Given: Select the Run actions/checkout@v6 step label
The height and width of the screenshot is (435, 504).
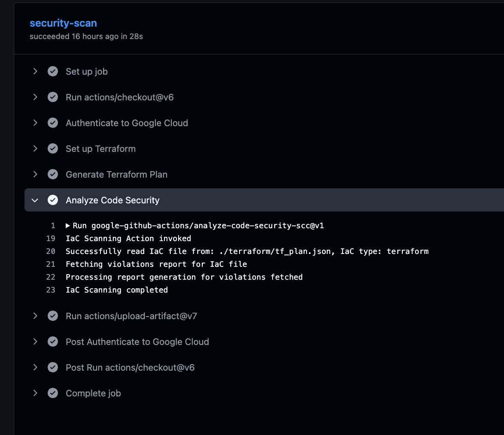Looking at the screenshot, I should (x=120, y=97).
